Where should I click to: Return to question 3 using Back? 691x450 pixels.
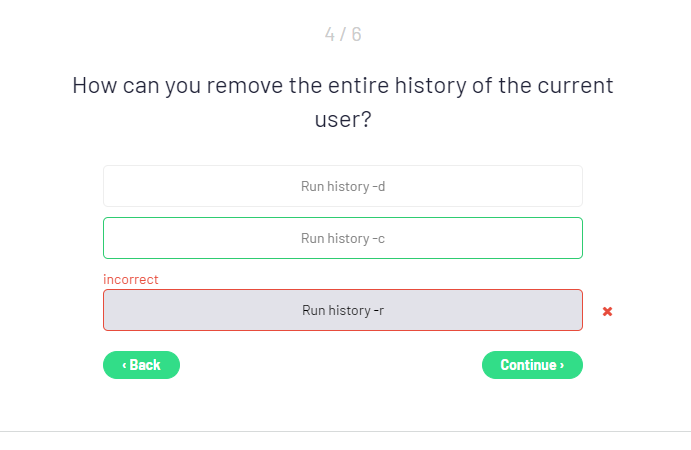[x=141, y=365]
